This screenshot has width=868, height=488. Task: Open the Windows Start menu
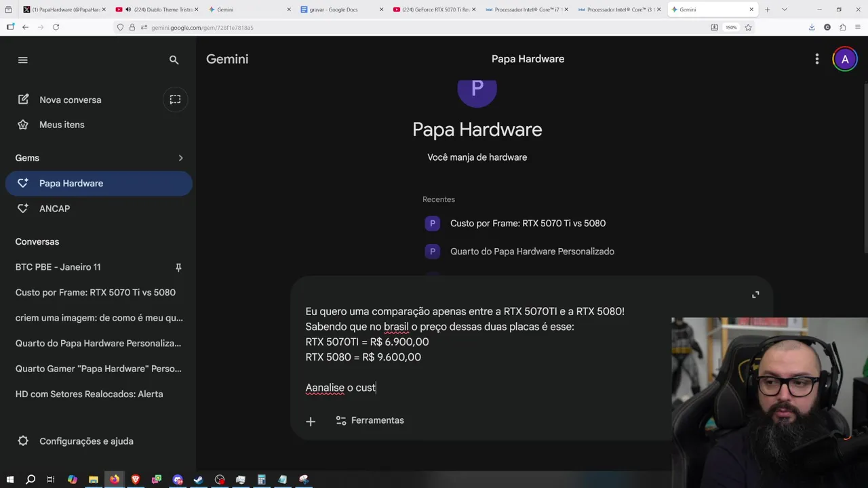pos(9,480)
